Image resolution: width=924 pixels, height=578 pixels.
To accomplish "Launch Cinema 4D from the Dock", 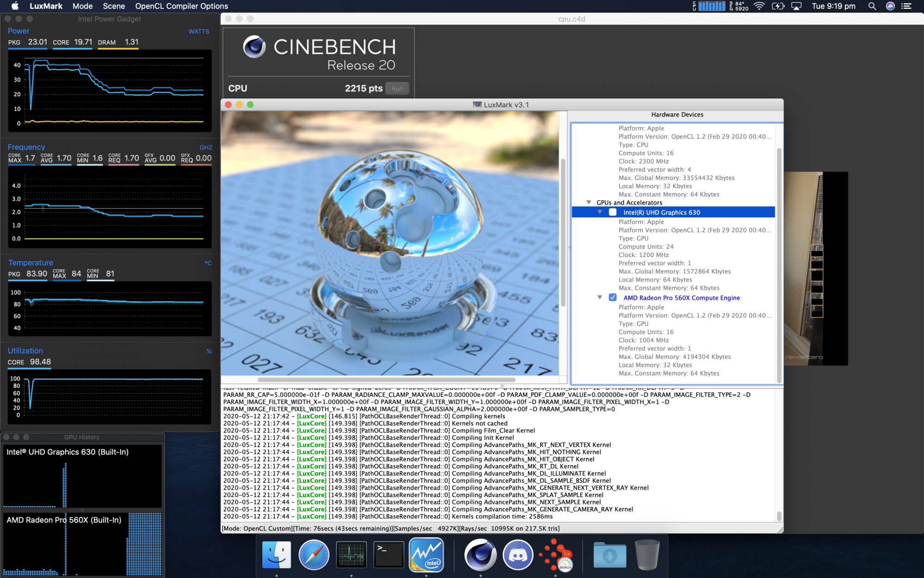I will click(480, 554).
